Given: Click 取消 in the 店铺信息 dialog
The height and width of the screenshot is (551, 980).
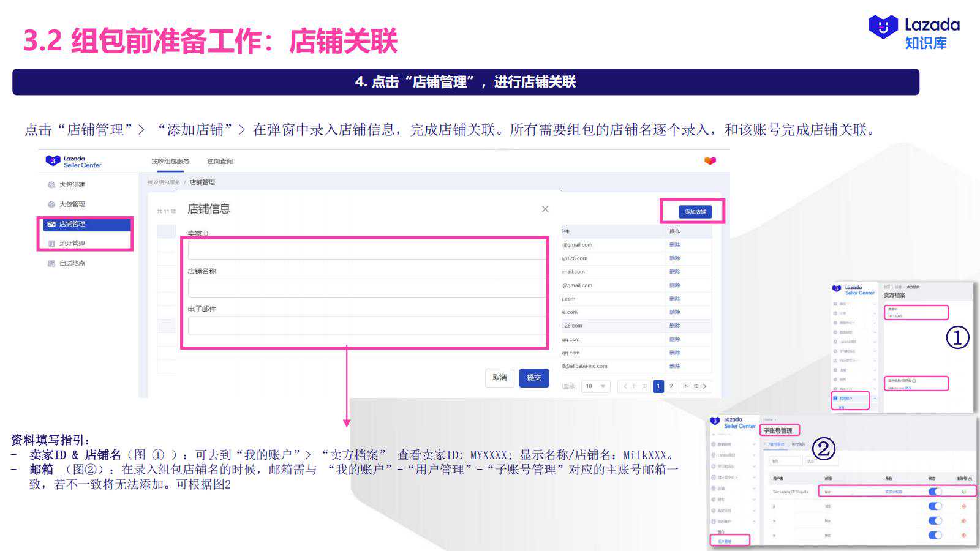Looking at the screenshot, I should coord(500,378).
